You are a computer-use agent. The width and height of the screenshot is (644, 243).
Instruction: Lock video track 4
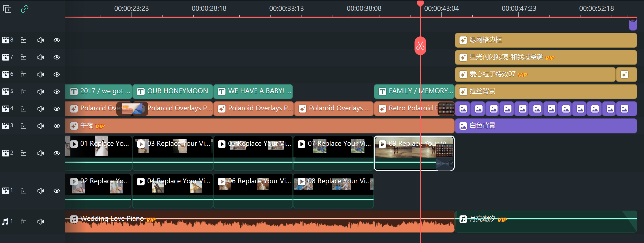click(24, 109)
